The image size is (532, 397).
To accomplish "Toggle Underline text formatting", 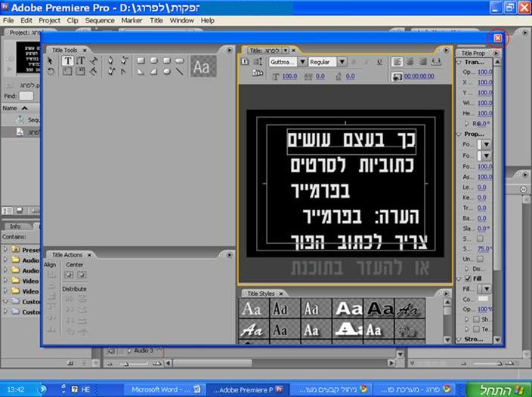I will [379, 62].
